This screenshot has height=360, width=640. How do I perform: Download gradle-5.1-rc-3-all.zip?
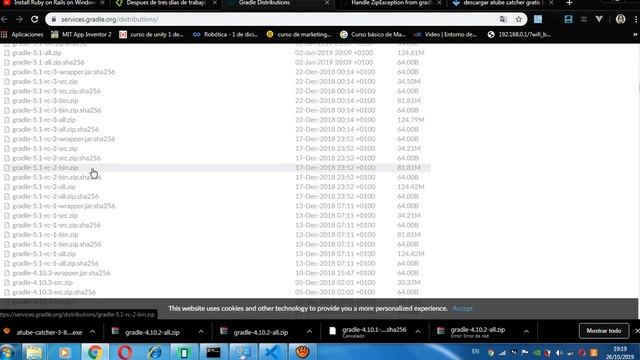click(x=44, y=120)
